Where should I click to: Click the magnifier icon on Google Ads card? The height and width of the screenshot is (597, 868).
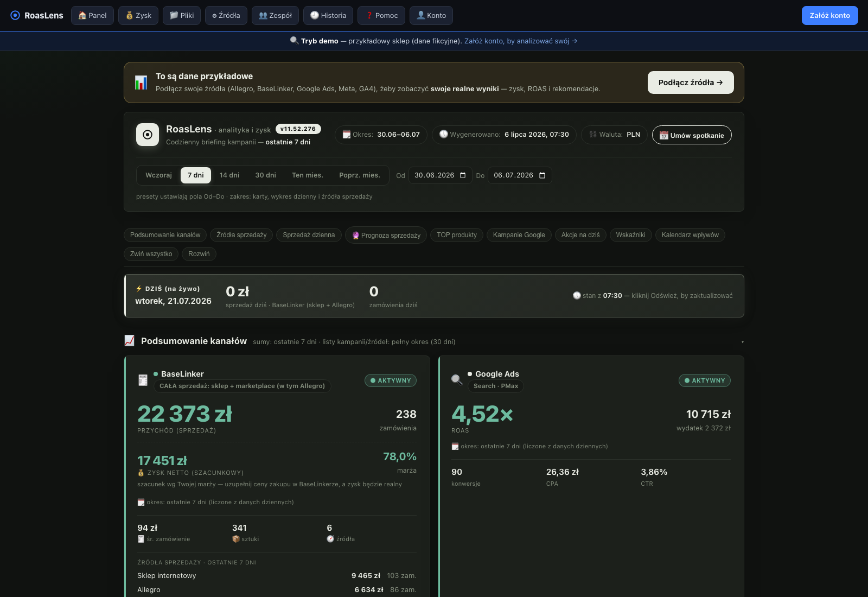coord(457,380)
